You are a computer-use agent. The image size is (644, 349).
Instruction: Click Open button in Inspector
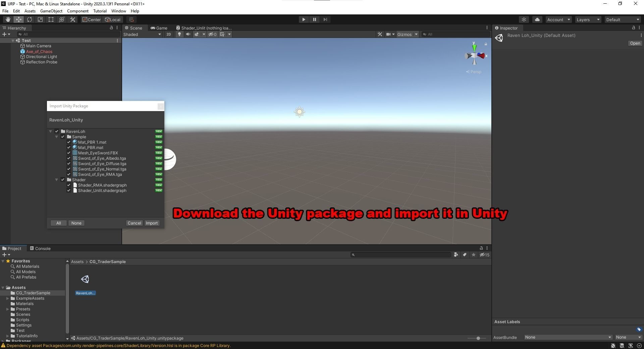(x=635, y=43)
